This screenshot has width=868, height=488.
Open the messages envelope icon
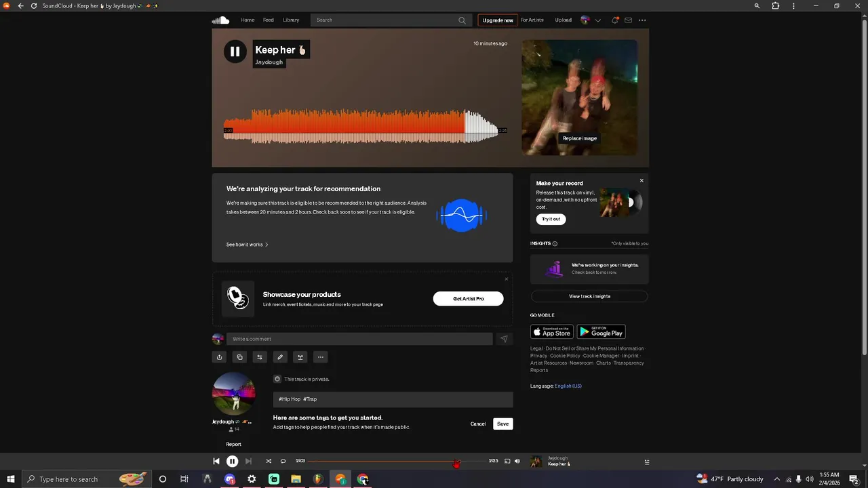(628, 20)
